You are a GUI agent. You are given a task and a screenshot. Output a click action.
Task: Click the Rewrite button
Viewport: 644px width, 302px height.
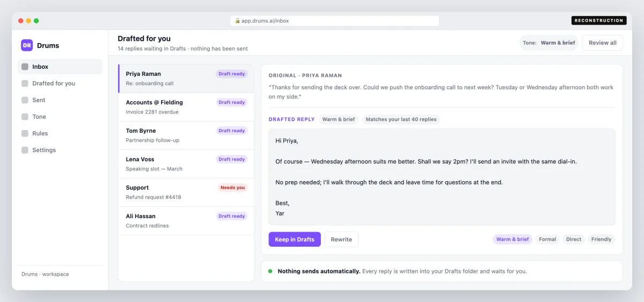pos(341,240)
